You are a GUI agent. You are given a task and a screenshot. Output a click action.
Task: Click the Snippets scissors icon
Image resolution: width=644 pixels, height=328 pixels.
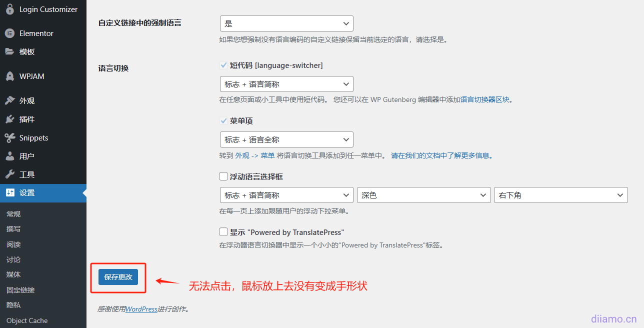pos(9,138)
